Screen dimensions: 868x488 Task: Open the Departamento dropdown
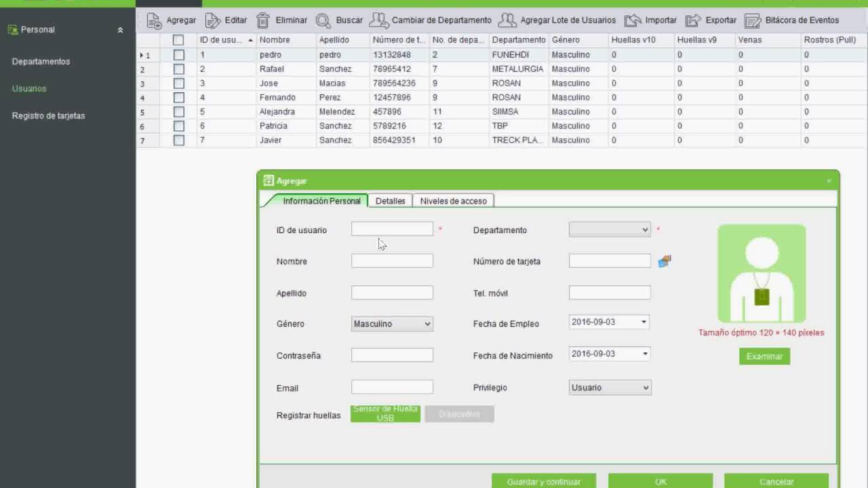(609, 230)
